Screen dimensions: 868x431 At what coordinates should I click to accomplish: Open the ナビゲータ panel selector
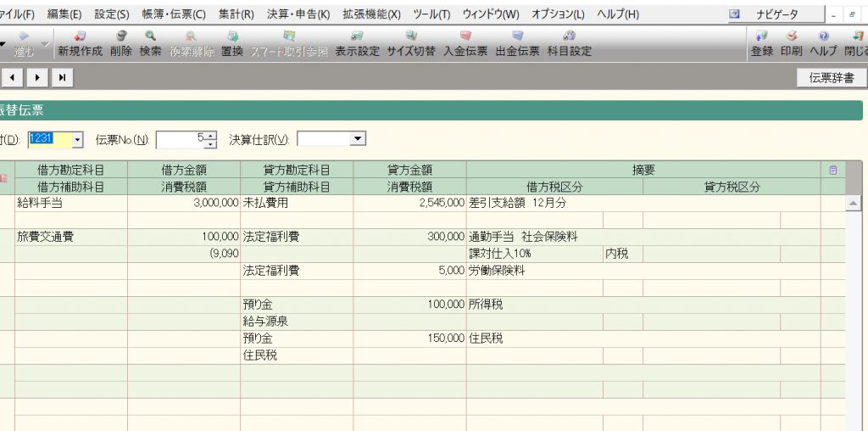(775, 14)
